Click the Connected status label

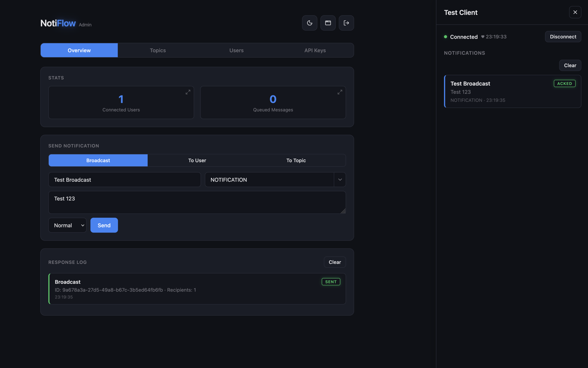(x=464, y=37)
